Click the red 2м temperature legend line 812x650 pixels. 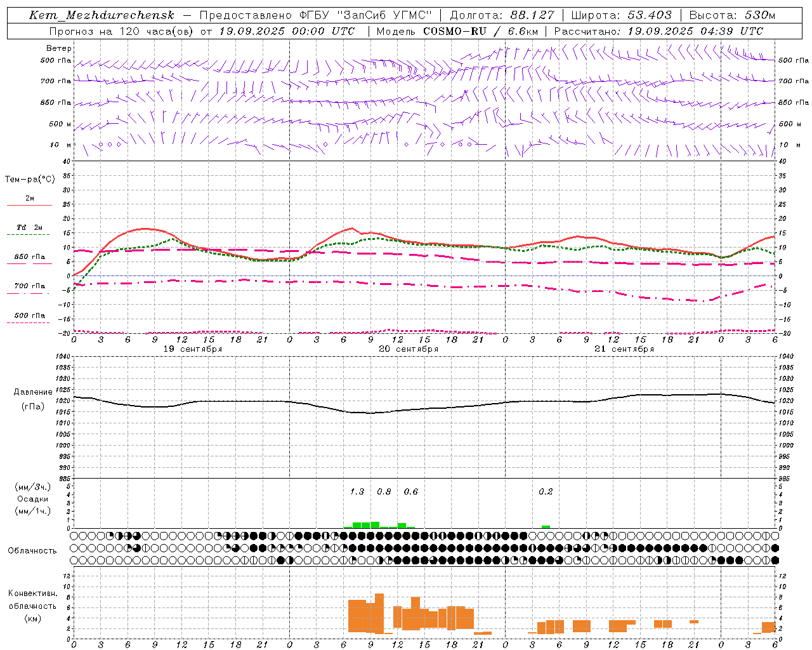tap(29, 205)
